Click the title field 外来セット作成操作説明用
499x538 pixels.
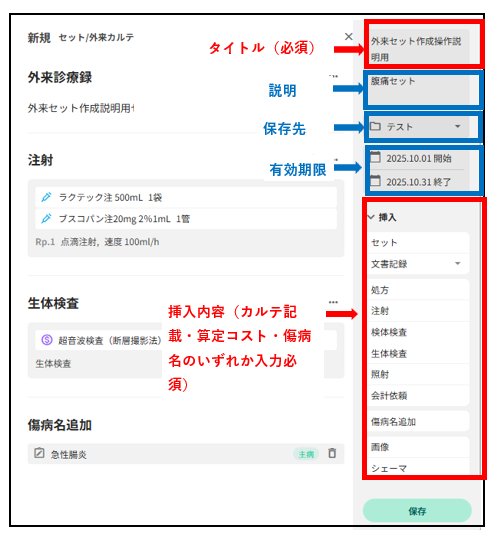[x=419, y=46]
